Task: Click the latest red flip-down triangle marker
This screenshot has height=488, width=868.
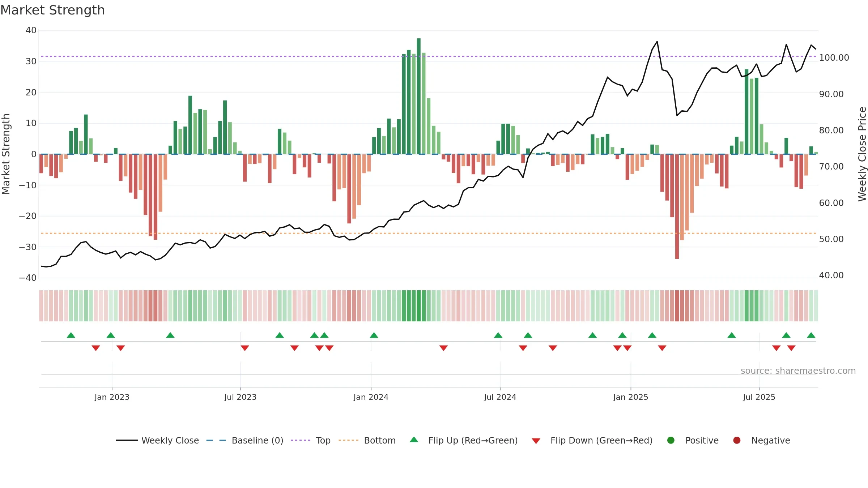Action: click(x=791, y=348)
